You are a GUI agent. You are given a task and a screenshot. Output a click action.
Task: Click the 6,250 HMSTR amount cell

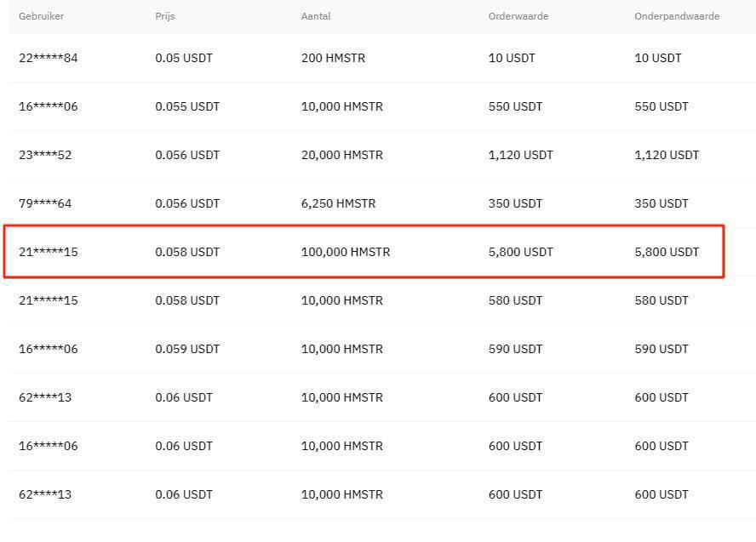[338, 203]
